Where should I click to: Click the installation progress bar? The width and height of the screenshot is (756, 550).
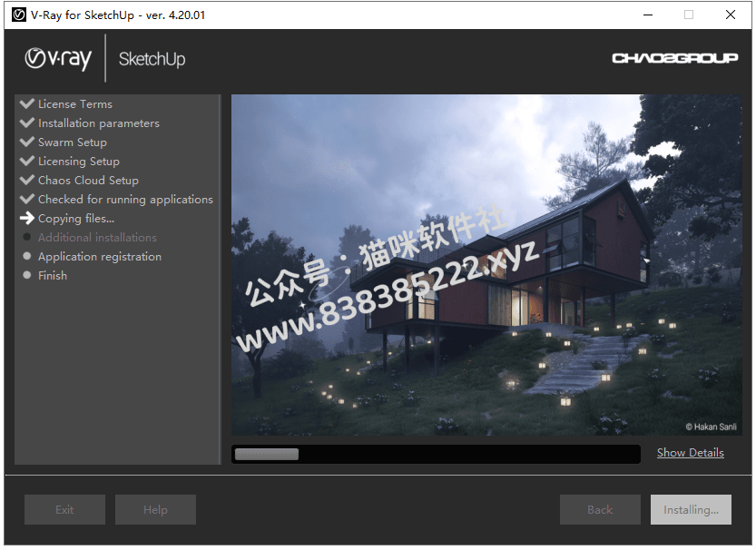point(436,454)
